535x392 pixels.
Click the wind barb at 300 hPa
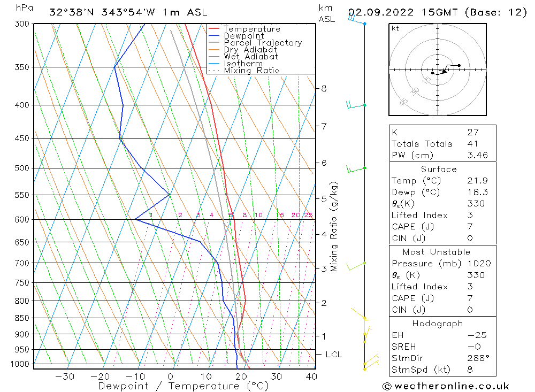[356, 19]
